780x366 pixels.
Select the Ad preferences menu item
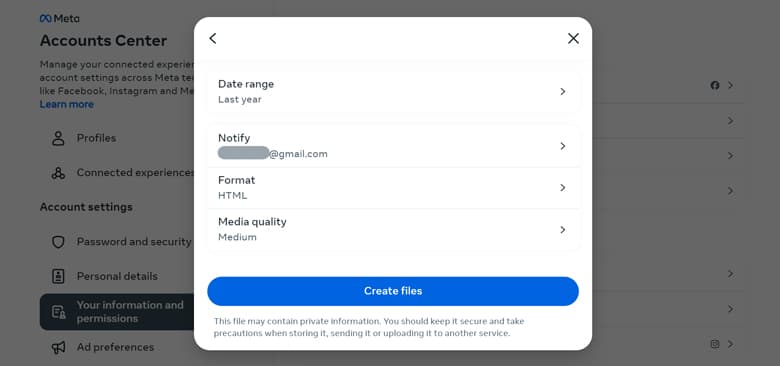(x=117, y=347)
